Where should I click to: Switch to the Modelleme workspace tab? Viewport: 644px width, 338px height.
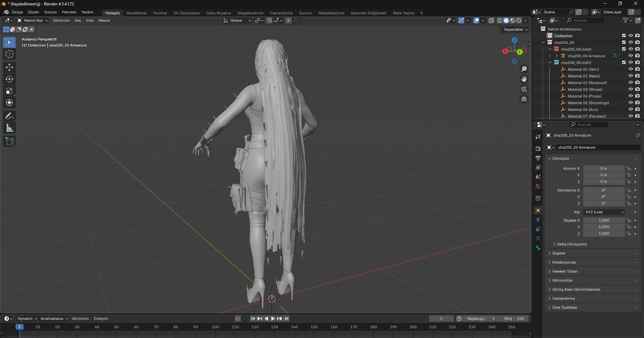pos(136,13)
